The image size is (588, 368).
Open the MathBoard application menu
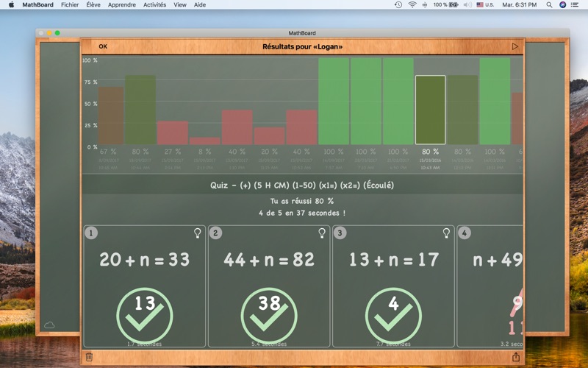[38, 4]
